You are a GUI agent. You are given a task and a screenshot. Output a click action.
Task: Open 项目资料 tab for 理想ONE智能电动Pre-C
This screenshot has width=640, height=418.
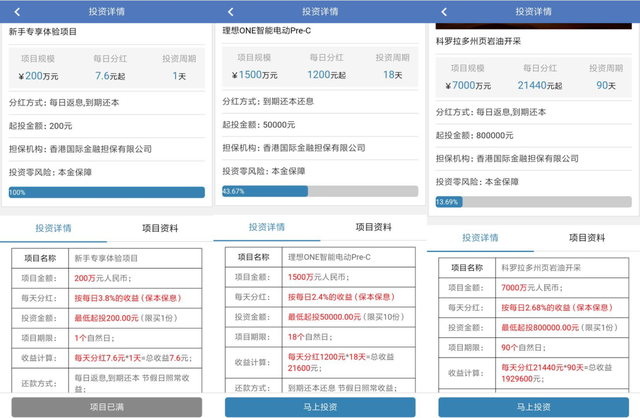pos(375,227)
